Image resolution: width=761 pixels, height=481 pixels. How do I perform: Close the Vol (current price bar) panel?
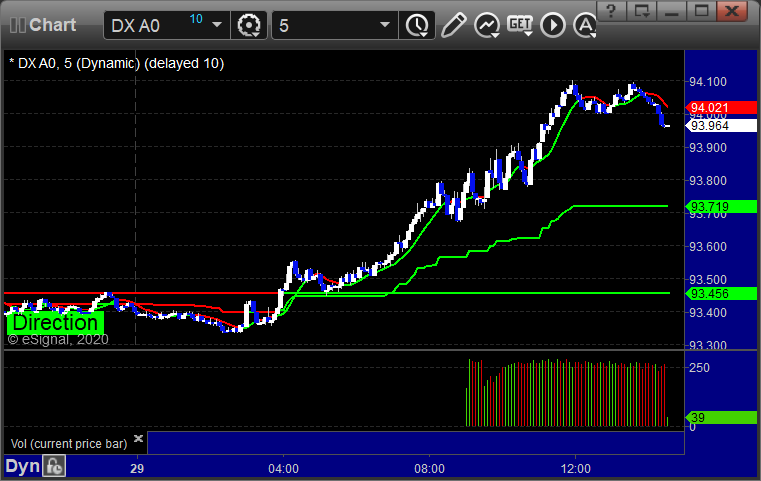pos(139,439)
